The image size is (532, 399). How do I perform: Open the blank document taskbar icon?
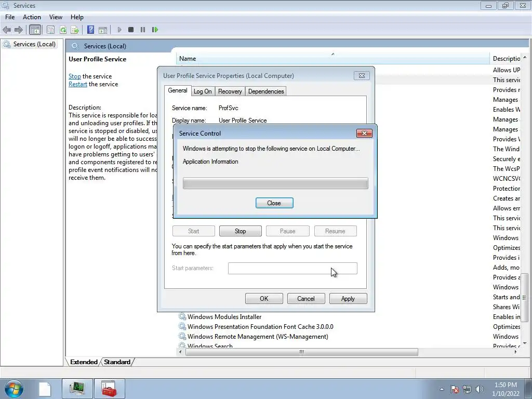(45, 389)
